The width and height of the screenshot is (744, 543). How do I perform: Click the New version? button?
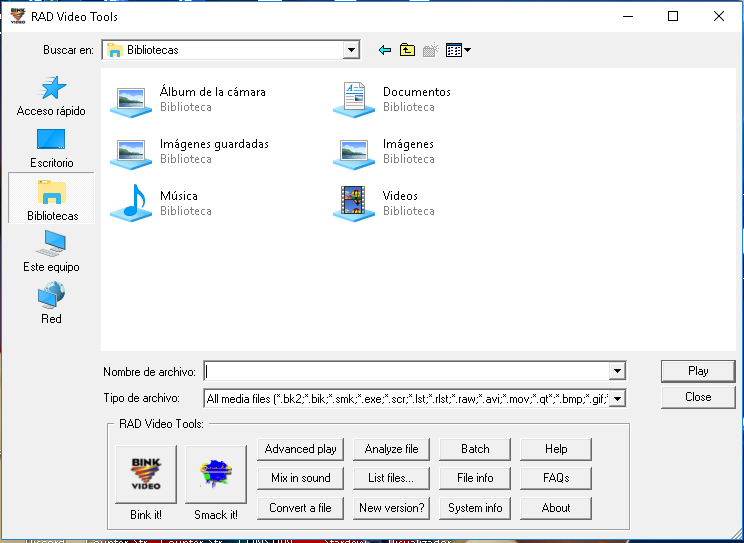pyautogui.click(x=391, y=508)
